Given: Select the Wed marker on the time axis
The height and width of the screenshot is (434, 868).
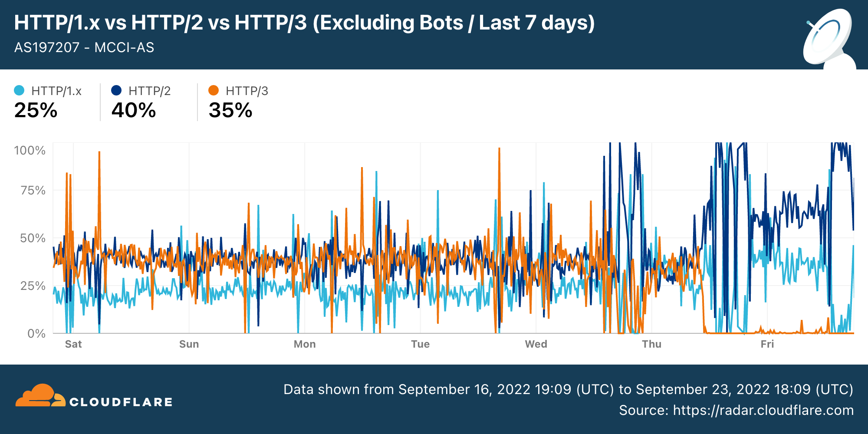Looking at the screenshot, I should click(x=536, y=344).
